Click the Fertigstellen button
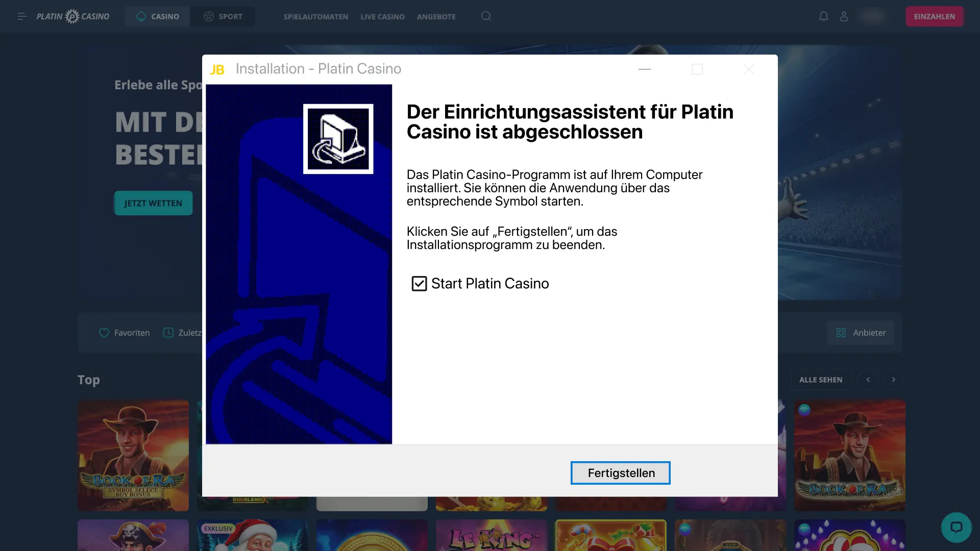Screen dimensions: 980x551 coord(620,472)
